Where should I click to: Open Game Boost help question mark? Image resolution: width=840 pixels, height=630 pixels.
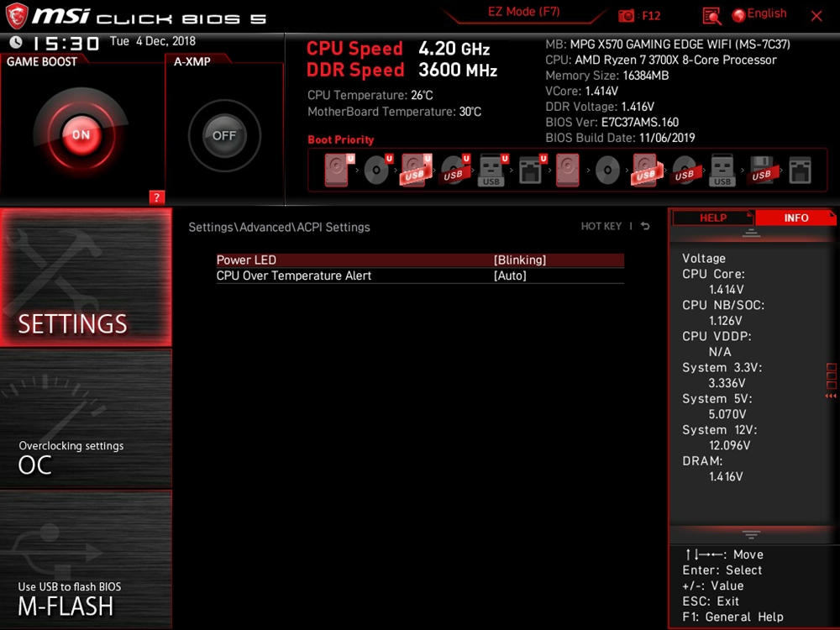[x=156, y=197]
